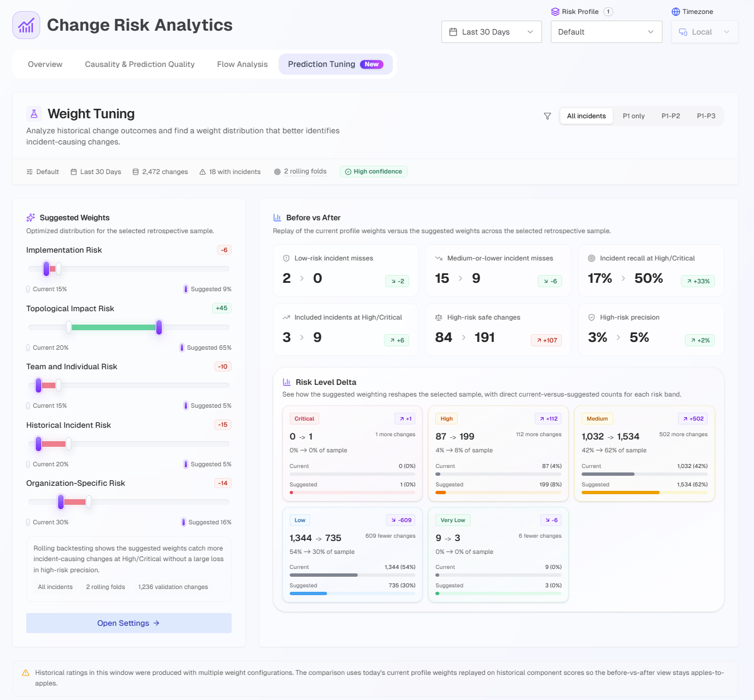The image size is (754, 700).
Task: Select the P1 only incident filter
Action: [633, 116]
